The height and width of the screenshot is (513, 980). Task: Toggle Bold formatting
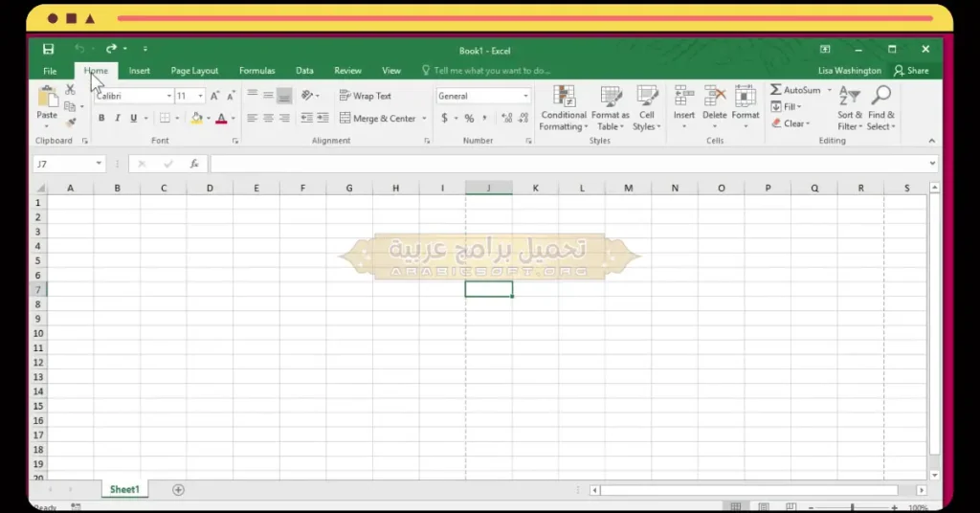(101, 118)
